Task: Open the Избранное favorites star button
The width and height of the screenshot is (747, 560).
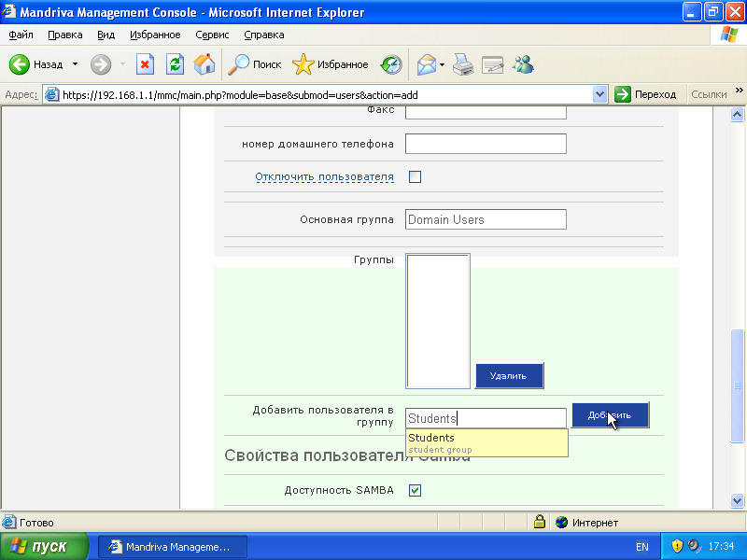Action: point(331,64)
